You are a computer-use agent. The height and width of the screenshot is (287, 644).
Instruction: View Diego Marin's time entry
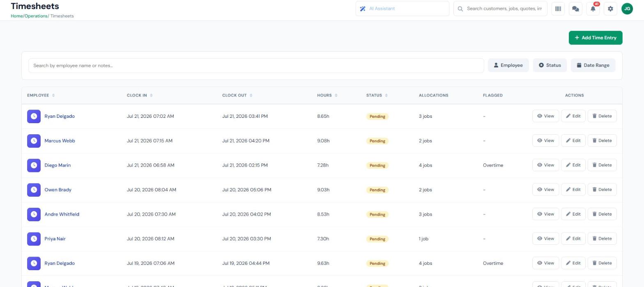pyautogui.click(x=545, y=165)
